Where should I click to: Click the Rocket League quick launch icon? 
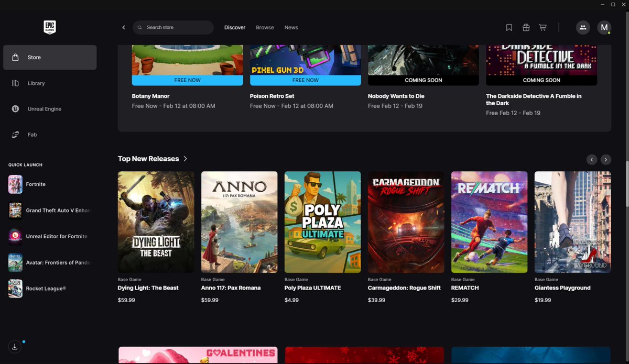tap(15, 289)
